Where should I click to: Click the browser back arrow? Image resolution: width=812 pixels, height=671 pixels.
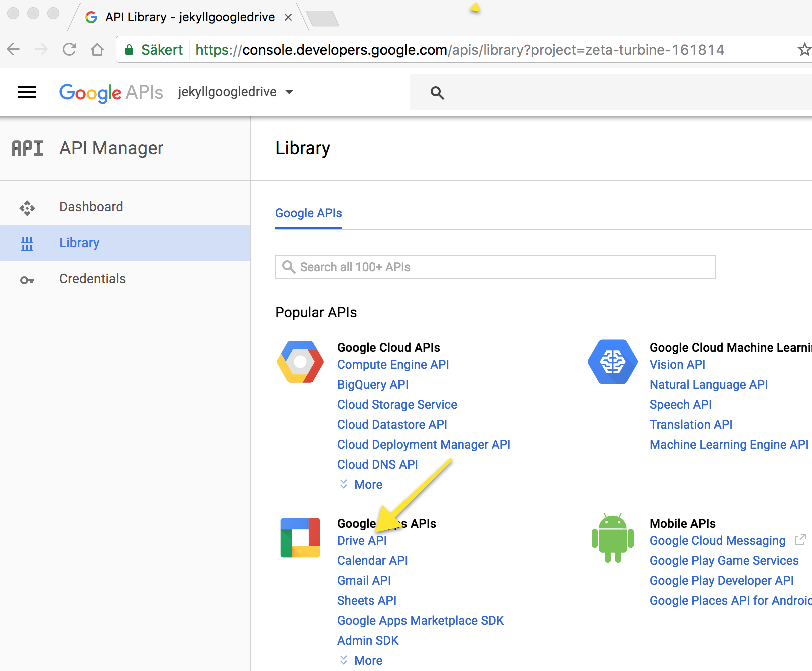point(14,49)
